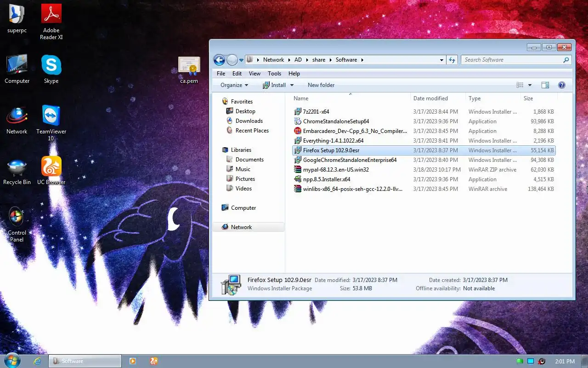
Task: Sort files by Date modified column
Action: (438, 98)
